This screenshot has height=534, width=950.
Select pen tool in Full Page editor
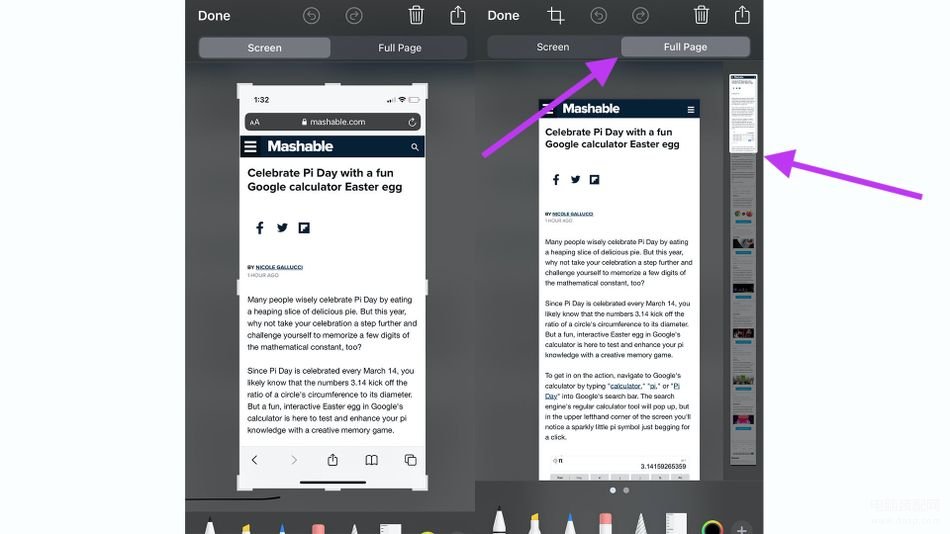499,521
